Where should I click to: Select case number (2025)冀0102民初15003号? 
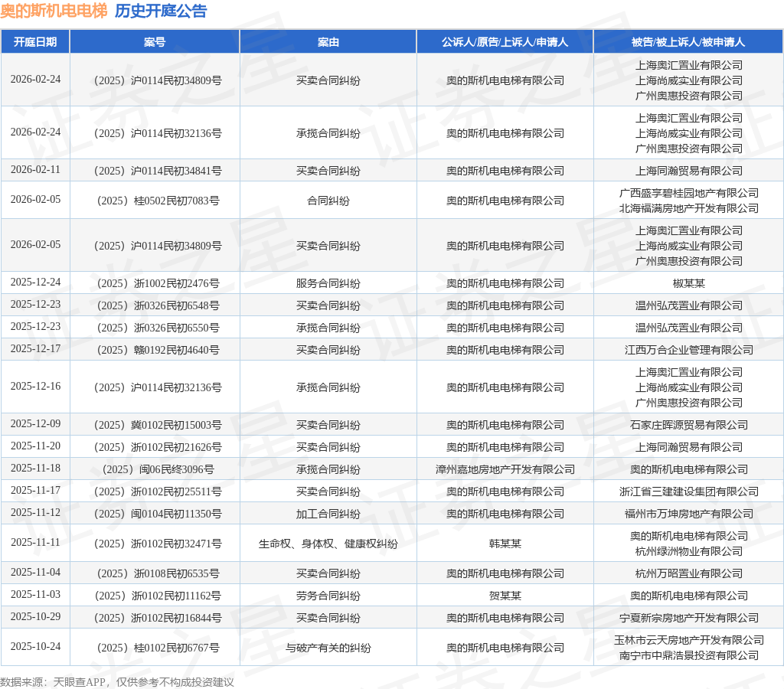(x=158, y=425)
